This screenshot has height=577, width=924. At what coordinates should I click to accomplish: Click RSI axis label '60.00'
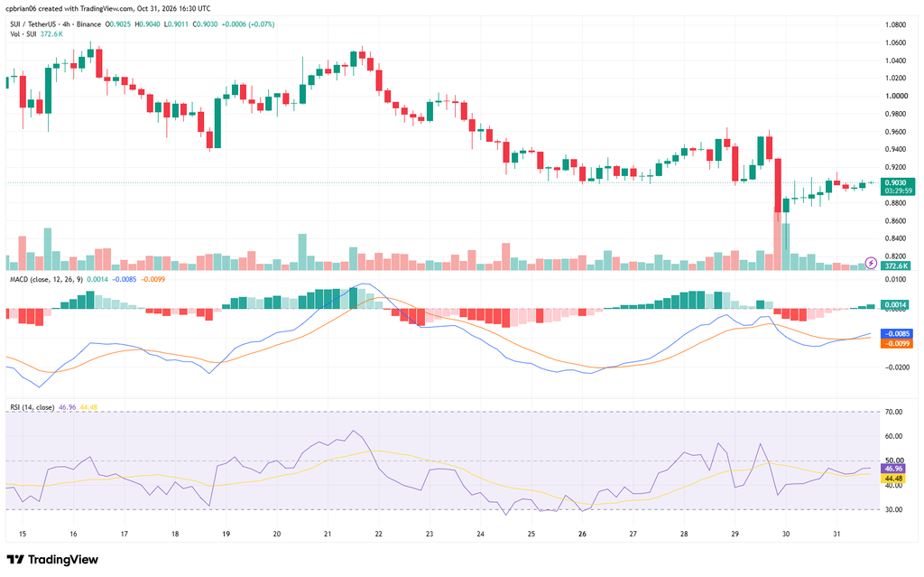894,436
